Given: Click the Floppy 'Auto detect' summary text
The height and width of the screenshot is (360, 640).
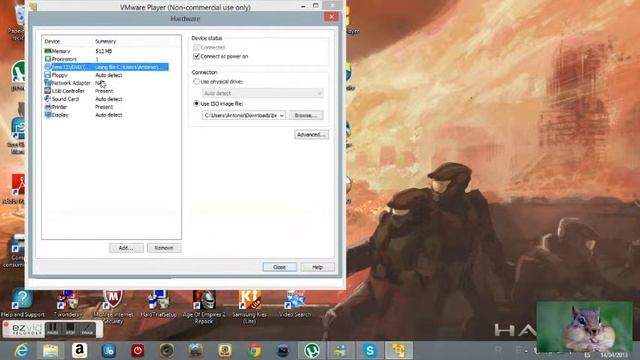Looking at the screenshot, I should [x=109, y=75].
